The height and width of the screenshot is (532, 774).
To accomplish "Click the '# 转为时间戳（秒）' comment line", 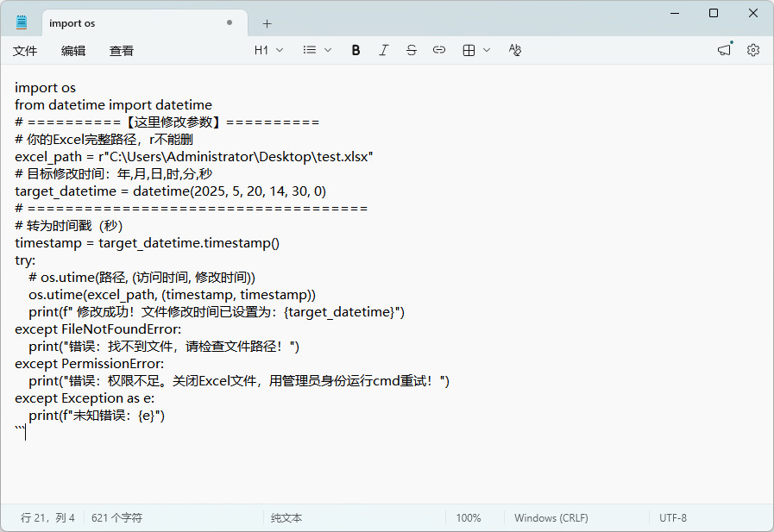I will (x=69, y=226).
